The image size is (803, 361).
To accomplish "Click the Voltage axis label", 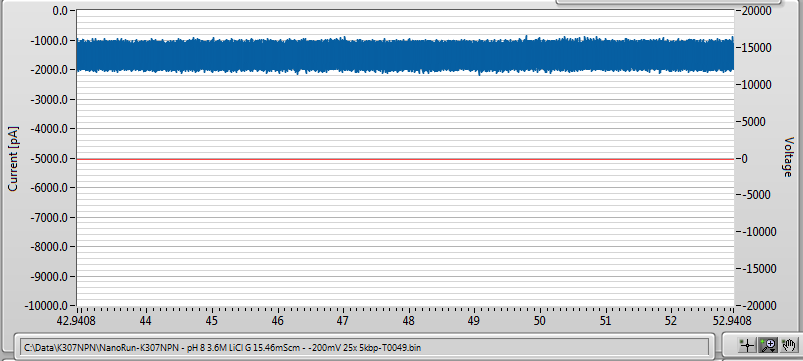I will coord(788,157).
